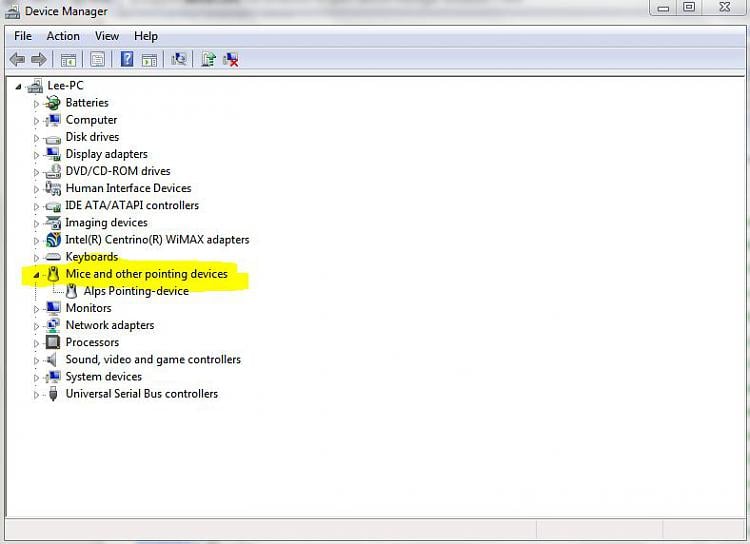This screenshot has width=750, height=544.
Task: Select the Imaging devices label
Action: pyautogui.click(x=107, y=222)
